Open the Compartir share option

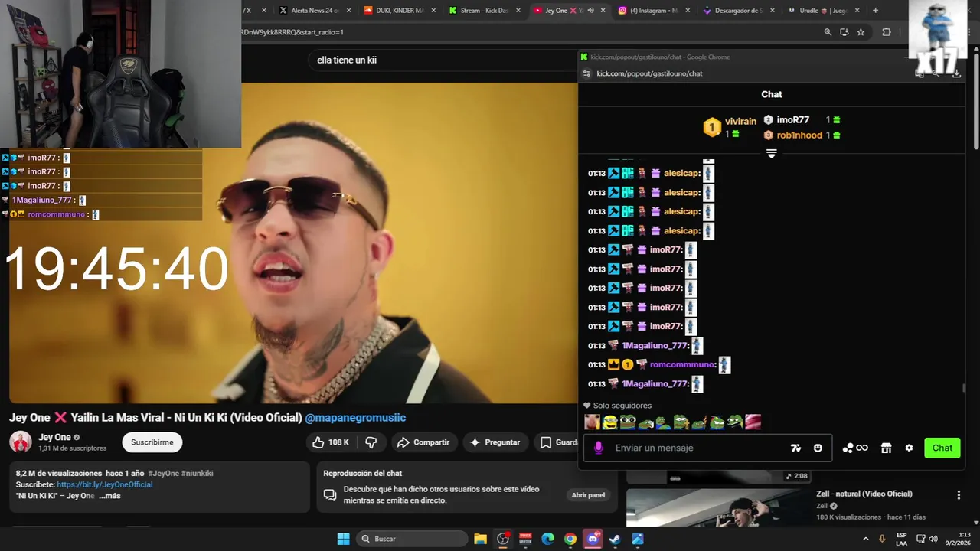coord(423,442)
